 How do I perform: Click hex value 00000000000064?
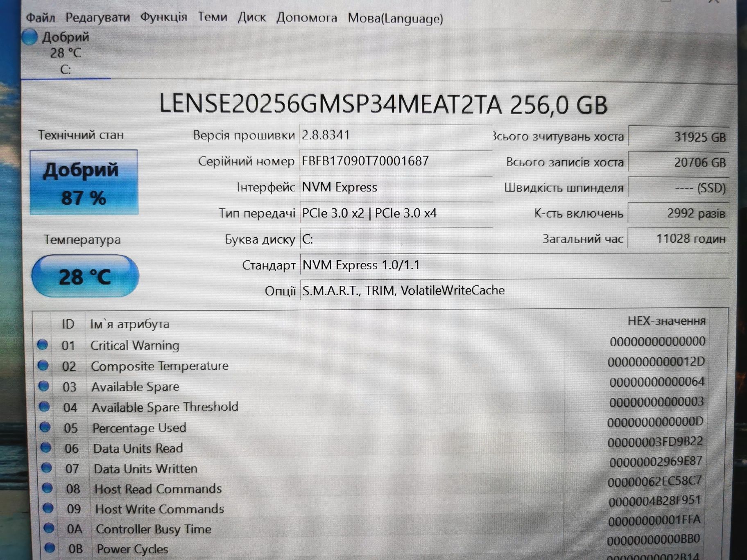(656, 382)
